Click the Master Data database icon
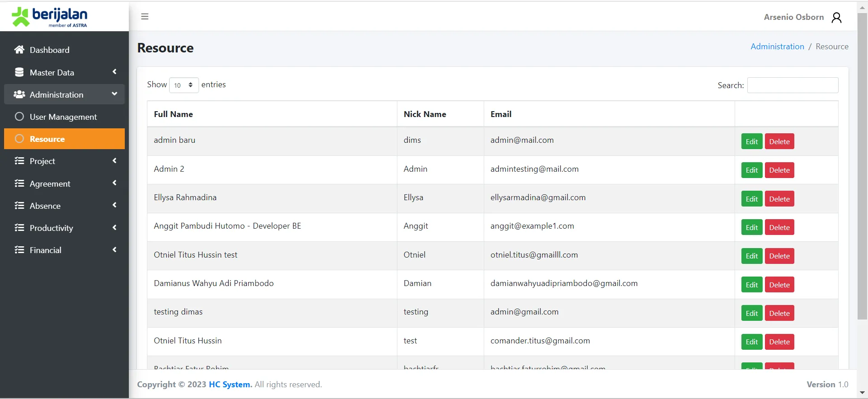This screenshot has width=868, height=399. (x=19, y=72)
